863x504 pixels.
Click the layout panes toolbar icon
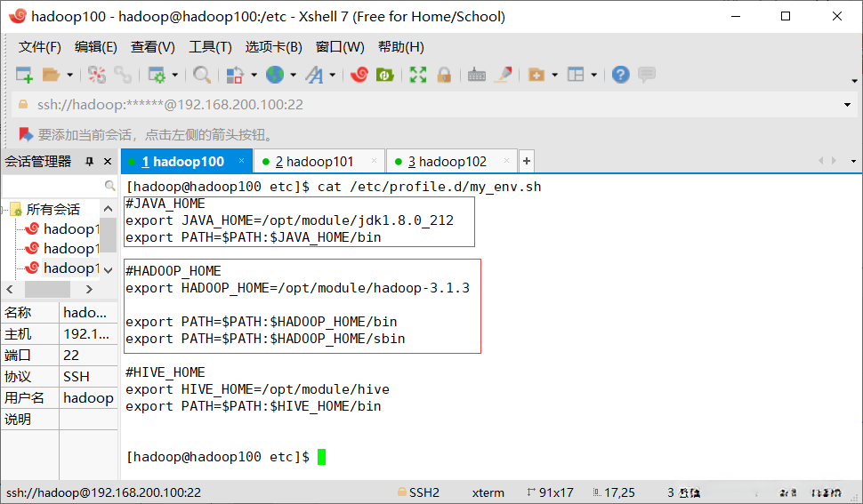[x=576, y=75]
